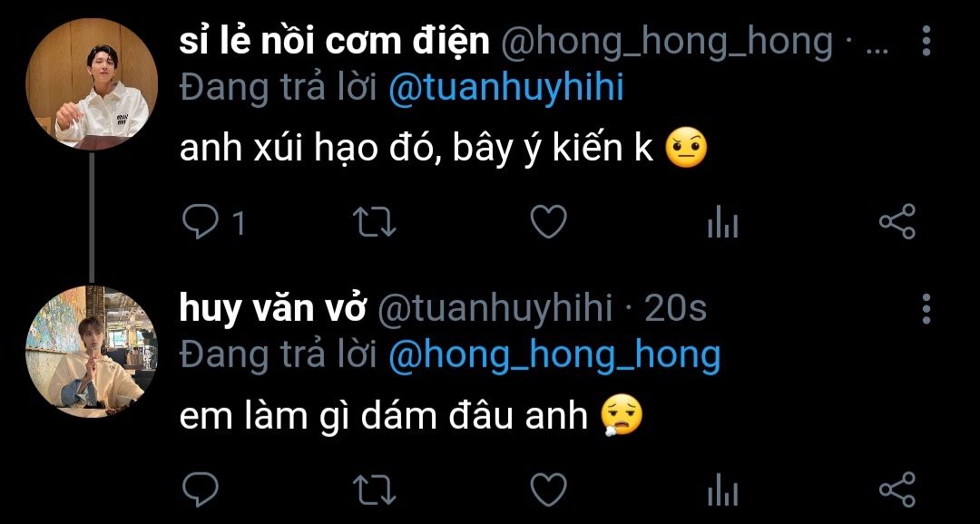Screen dimensions: 980x524
Task: View analytics of the first tweet
Action: (x=722, y=222)
